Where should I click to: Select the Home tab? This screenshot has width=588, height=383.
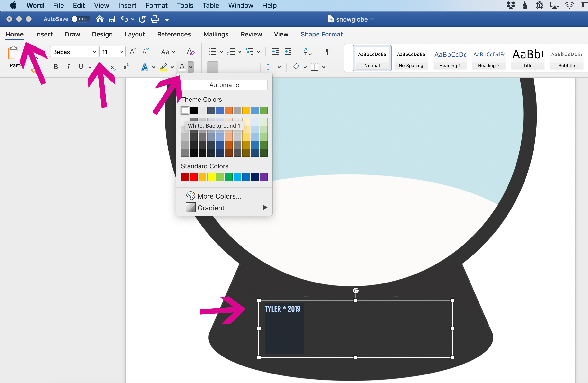coord(15,34)
